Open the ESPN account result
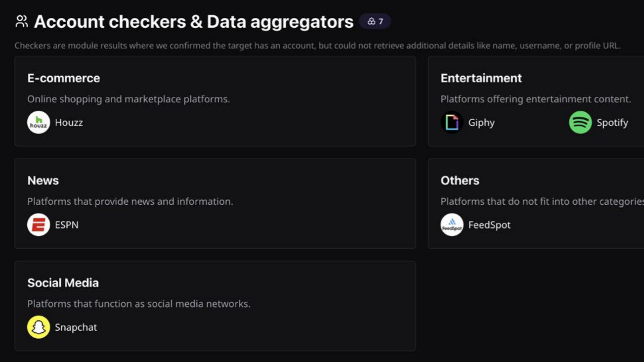The width and height of the screenshot is (644, 362). (66, 224)
